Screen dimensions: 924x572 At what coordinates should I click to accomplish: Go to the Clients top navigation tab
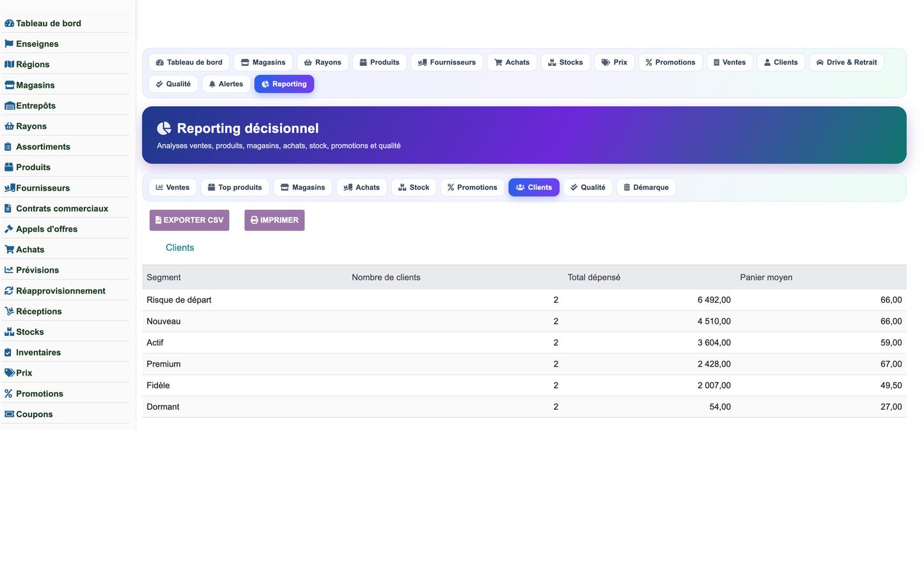coord(781,63)
